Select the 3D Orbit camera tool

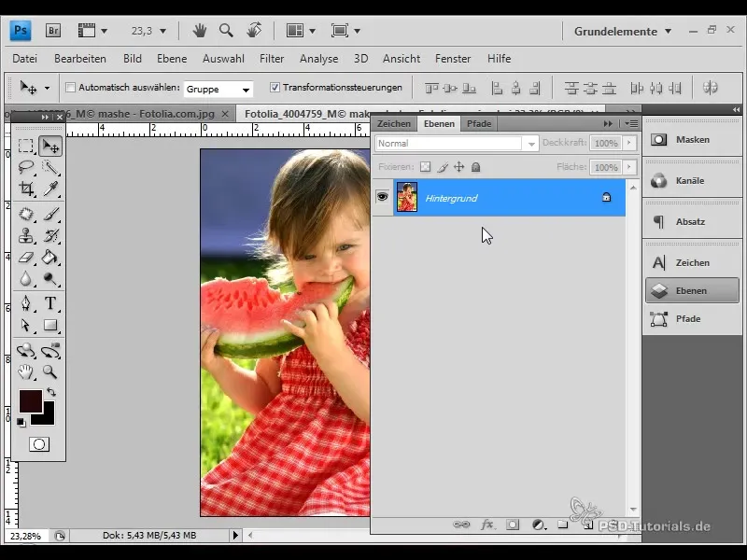[50, 351]
